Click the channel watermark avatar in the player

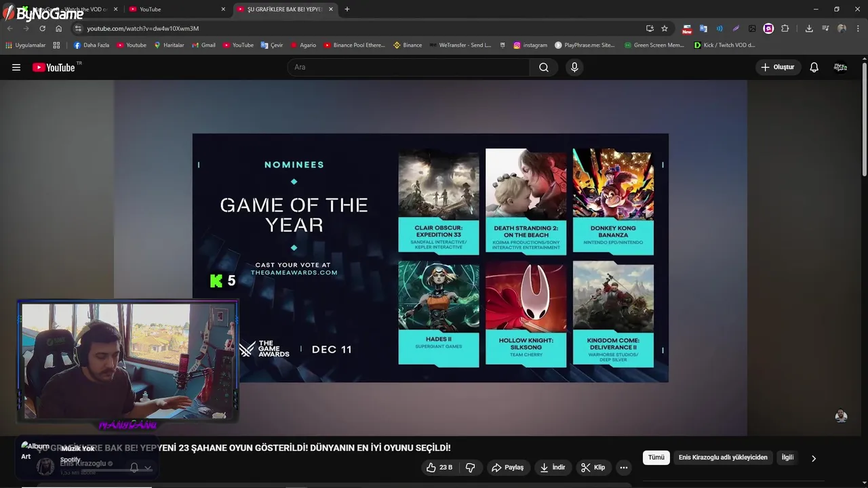(x=841, y=416)
